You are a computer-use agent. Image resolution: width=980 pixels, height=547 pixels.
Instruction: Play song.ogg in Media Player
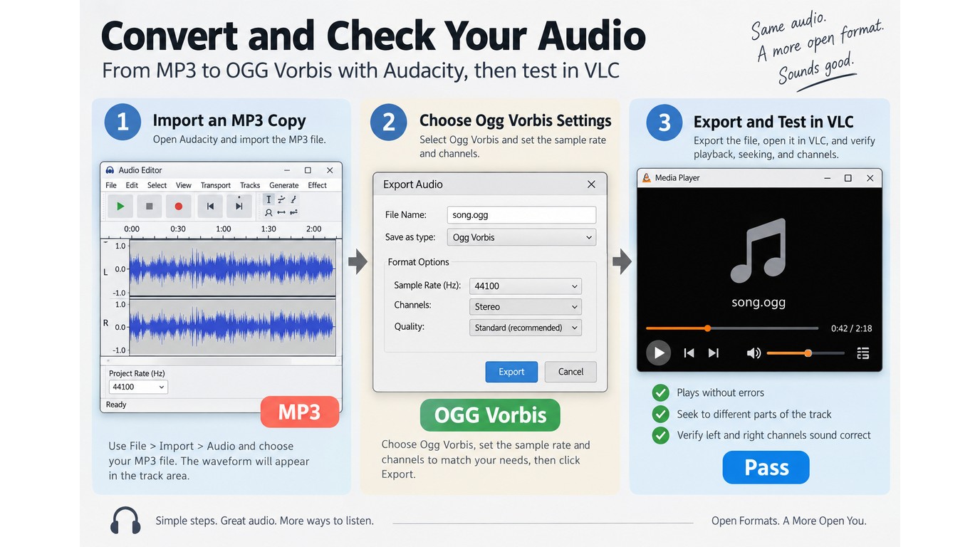[659, 353]
